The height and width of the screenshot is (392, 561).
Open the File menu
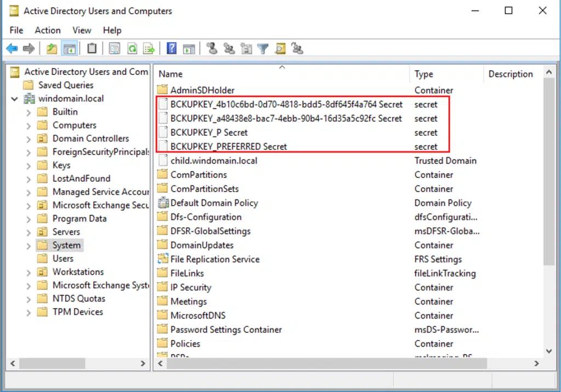click(x=16, y=31)
